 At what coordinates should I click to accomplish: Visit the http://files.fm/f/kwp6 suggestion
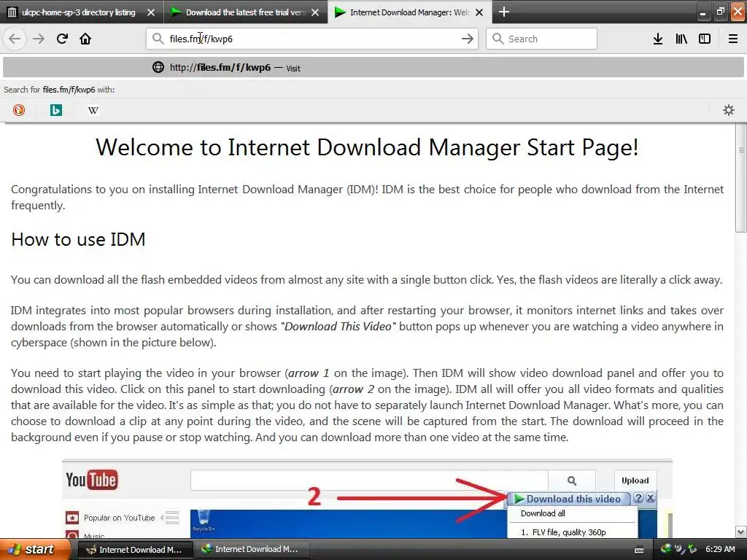(373, 68)
